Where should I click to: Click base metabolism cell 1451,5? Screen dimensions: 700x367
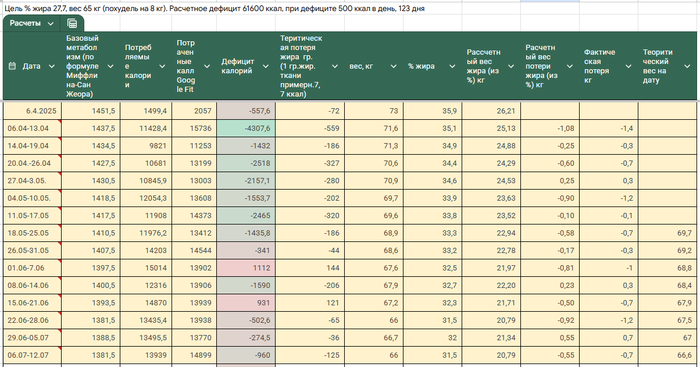tap(91, 111)
